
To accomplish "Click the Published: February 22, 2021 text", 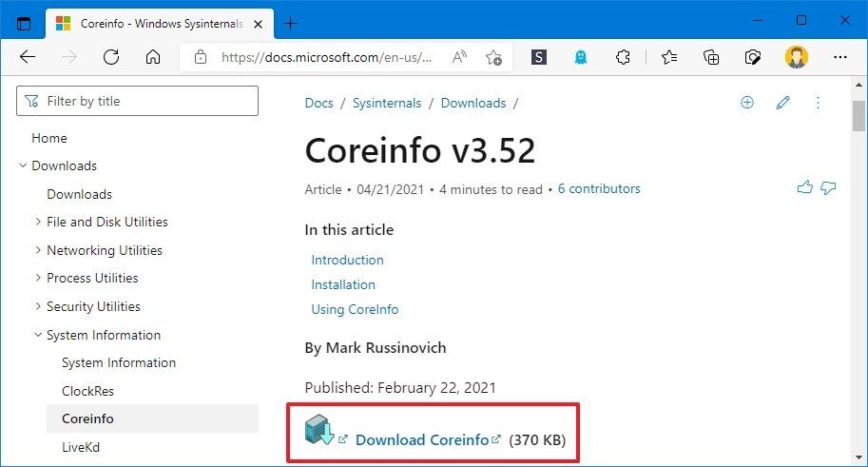I will point(400,387).
